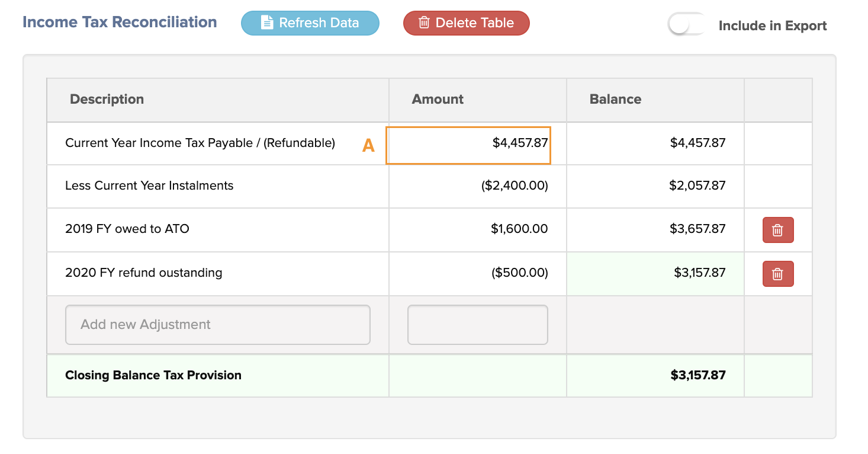Click the upper red trash can icon
Viewport: 868px width, 454px height.
777,229
